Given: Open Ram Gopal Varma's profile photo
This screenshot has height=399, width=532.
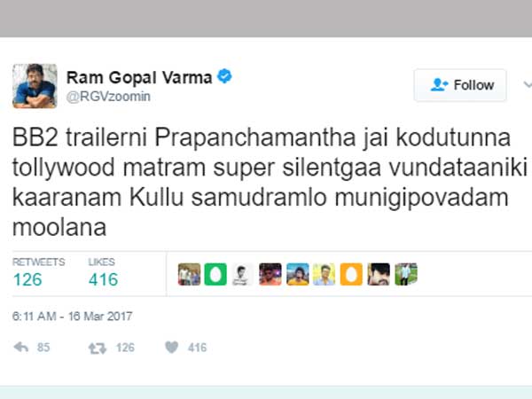Looking at the screenshot, I should (x=35, y=86).
